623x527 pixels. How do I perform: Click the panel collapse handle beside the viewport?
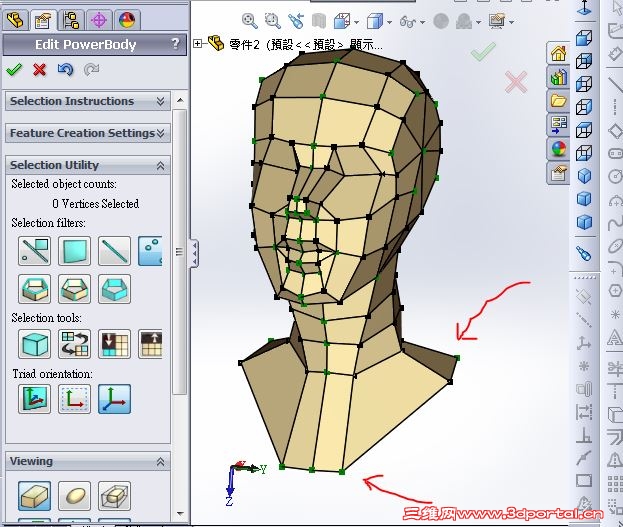coord(194,254)
